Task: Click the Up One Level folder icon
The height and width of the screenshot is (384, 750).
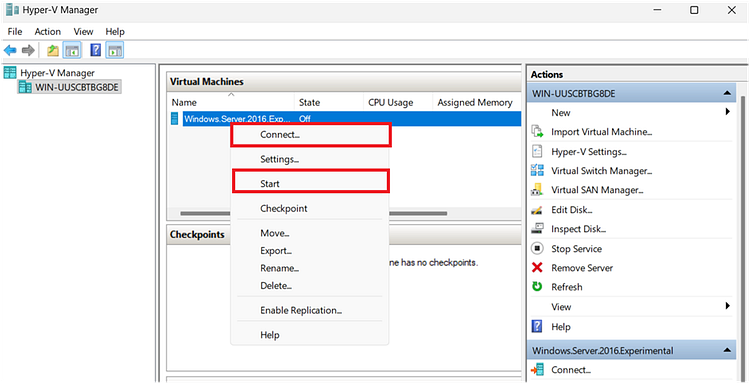Action: point(53,50)
